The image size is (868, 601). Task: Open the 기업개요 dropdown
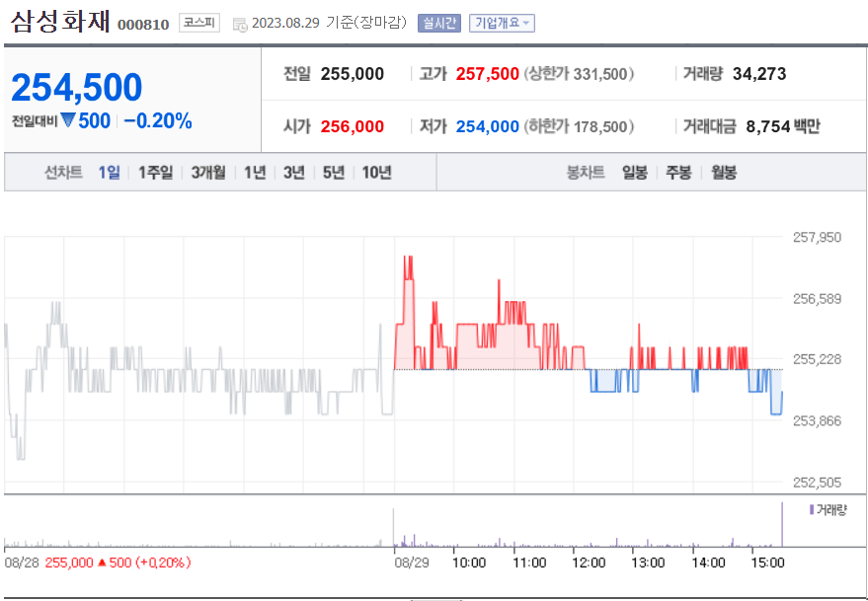tap(502, 24)
